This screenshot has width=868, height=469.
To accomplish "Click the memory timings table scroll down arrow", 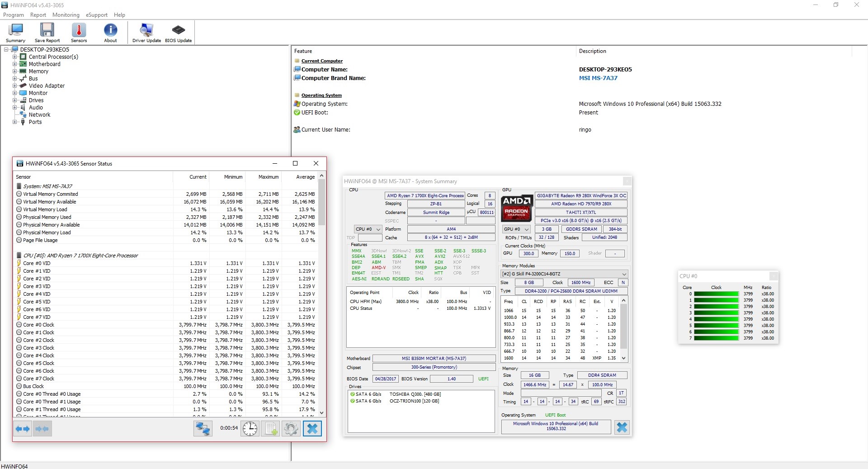I will tap(624, 358).
